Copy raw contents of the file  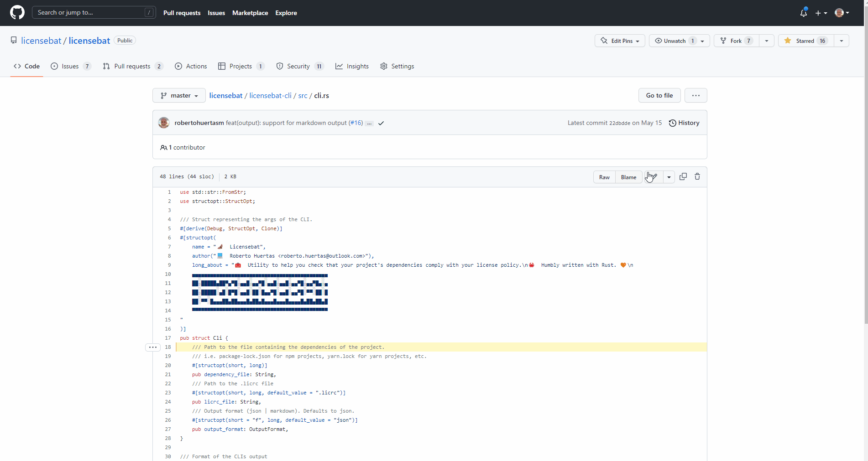point(683,176)
